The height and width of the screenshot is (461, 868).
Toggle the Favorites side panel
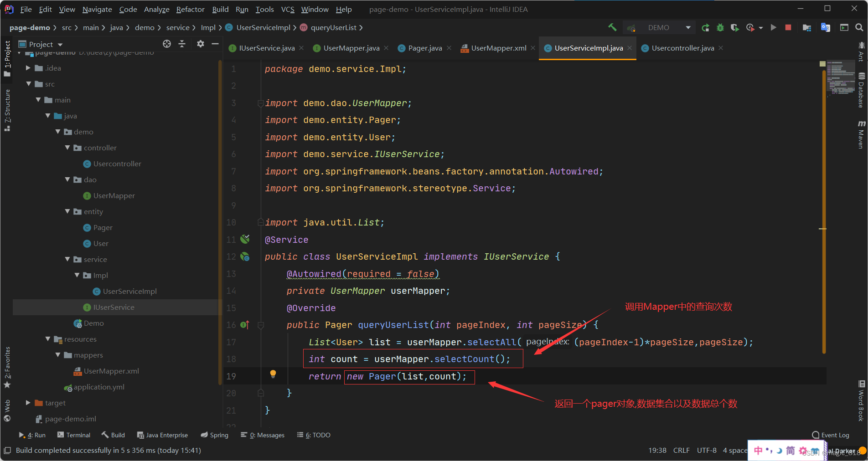tap(7, 367)
